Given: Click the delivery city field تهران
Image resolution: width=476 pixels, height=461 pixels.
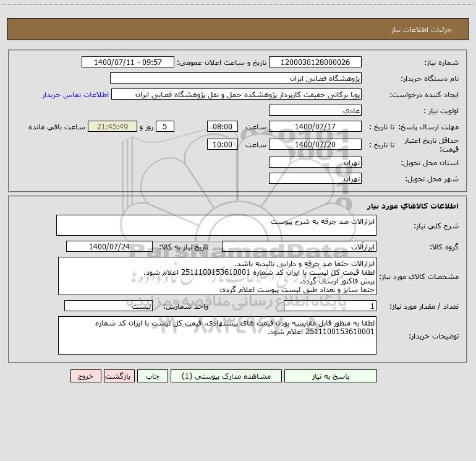Looking at the screenshot, I should point(315,178).
